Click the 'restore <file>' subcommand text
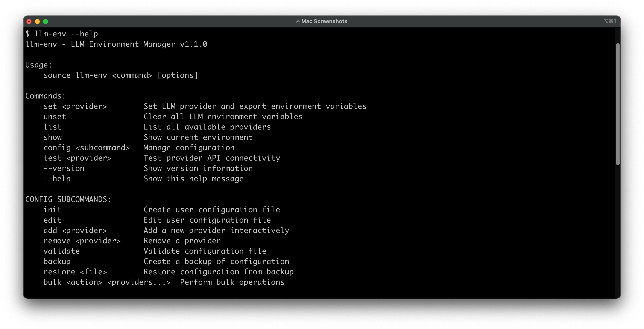 click(x=75, y=272)
